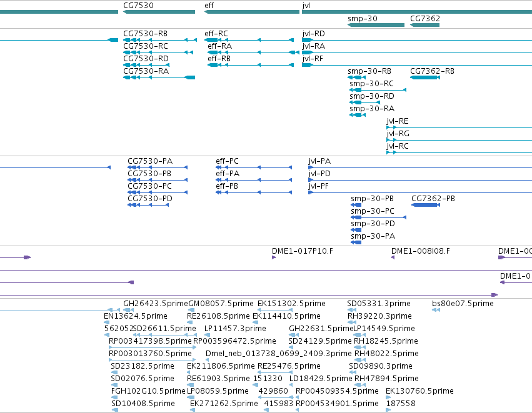Click the EK271262.5prime EST label
This screenshot has width=532, height=413.
[x=224, y=404]
